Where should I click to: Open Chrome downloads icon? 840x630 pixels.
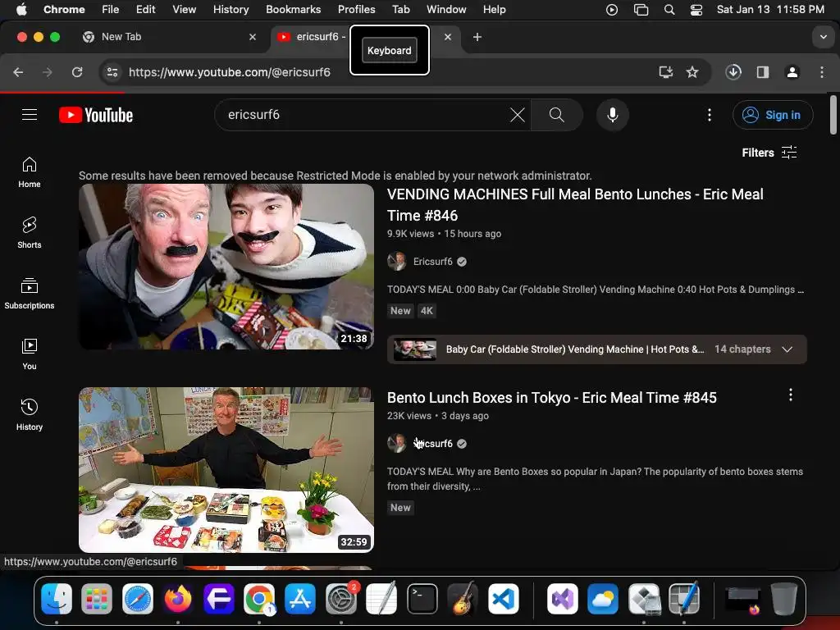click(733, 72)
